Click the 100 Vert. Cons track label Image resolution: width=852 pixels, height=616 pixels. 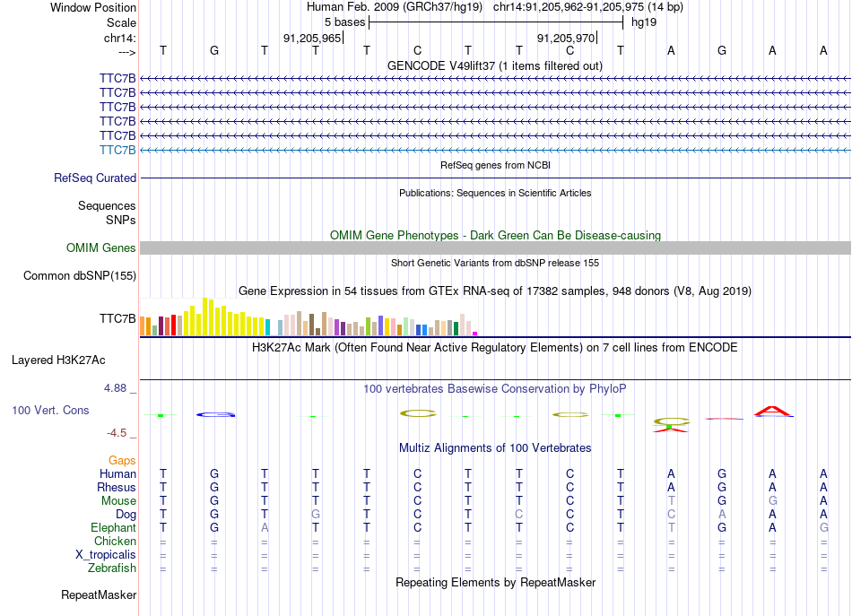tap(50, 410)
